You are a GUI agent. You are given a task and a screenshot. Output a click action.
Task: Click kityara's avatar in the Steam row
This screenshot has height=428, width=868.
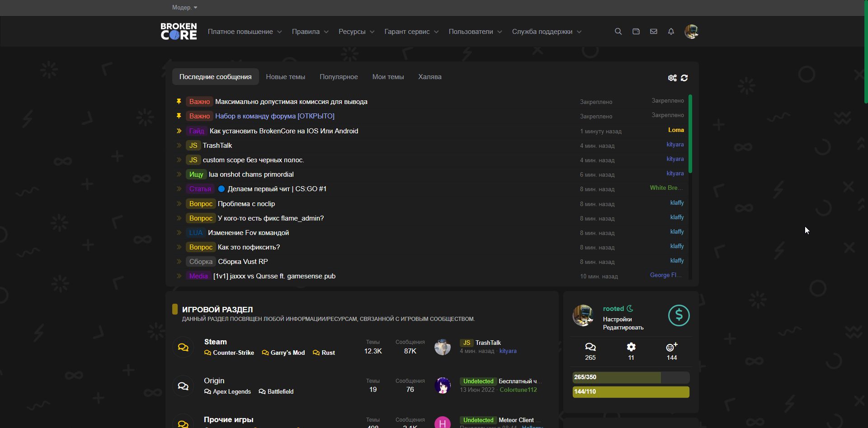[x=443, y=347]
